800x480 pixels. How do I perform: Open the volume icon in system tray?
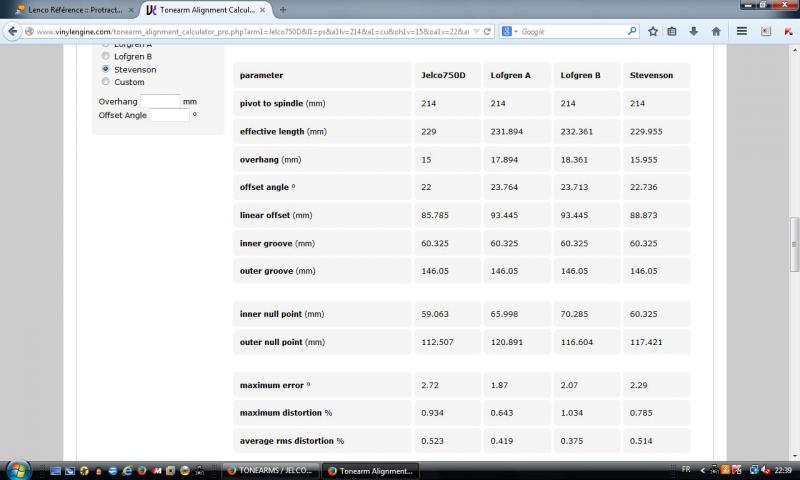point(765,470)
